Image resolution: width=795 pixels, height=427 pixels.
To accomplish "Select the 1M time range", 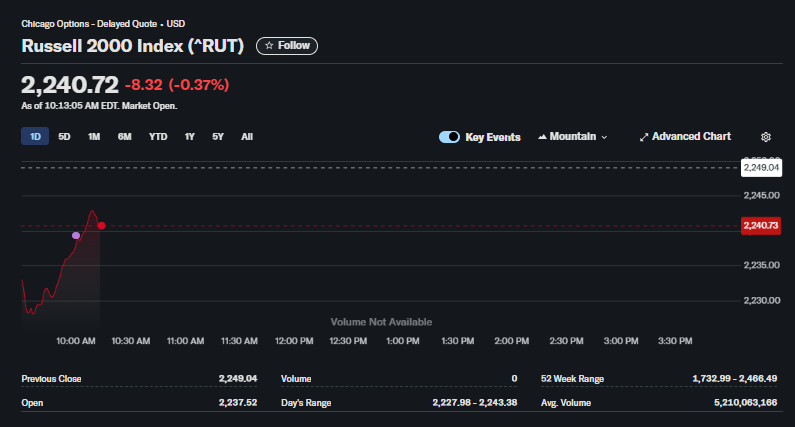I will click(x=94, y=136).
